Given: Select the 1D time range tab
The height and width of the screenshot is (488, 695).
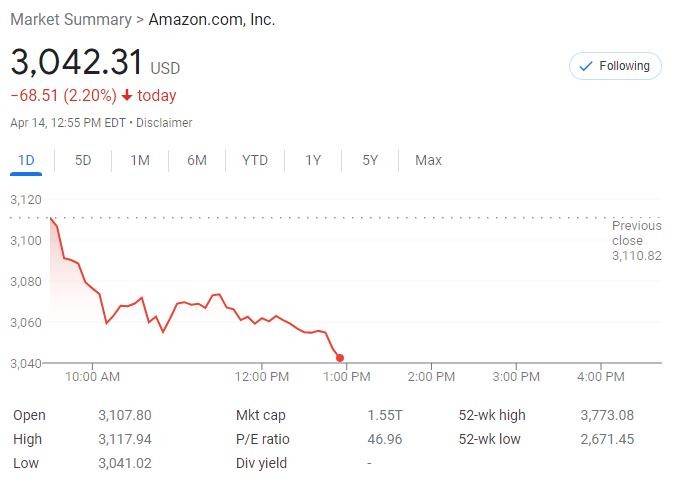Looking at the screenshot, I should [x=27, y=160].
